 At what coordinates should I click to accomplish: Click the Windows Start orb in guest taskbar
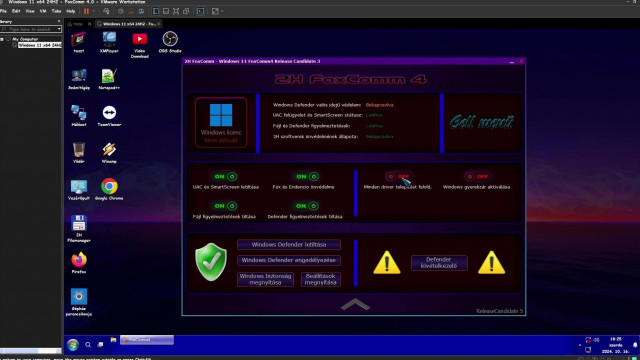pyautogui.click(x=73, y=345)
